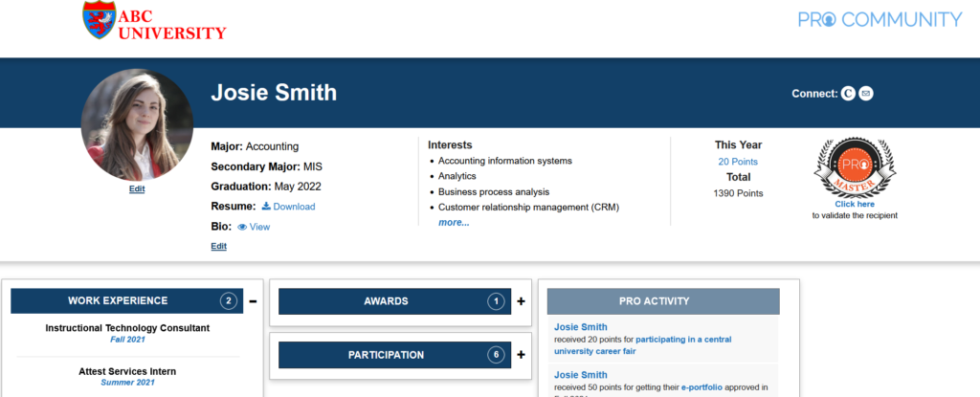
Task: Show more interests via 'more...' link
Action: [454, 222]
